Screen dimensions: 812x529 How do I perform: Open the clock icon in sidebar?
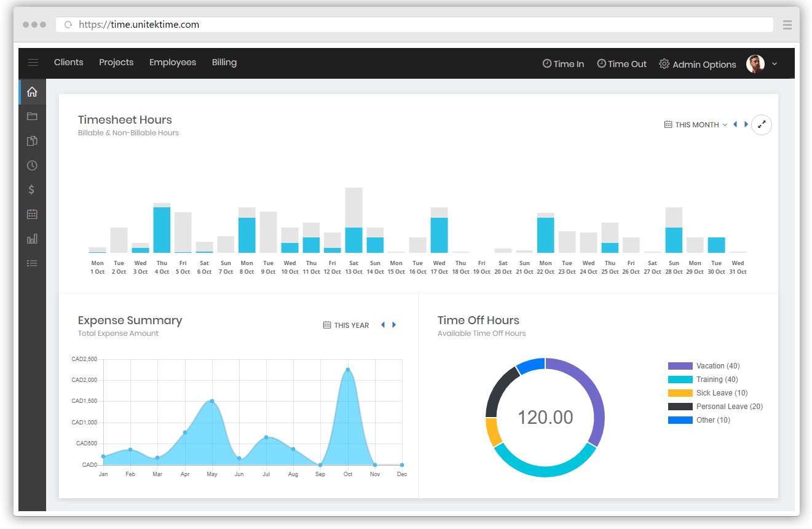(32, 165)
